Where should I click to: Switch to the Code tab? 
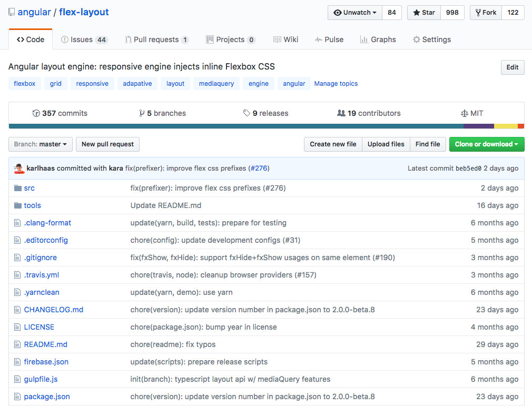point(31,39)
